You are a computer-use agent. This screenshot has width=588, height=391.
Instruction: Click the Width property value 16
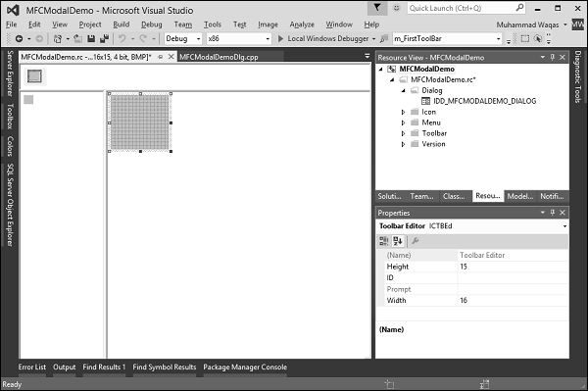pos(513,300)
